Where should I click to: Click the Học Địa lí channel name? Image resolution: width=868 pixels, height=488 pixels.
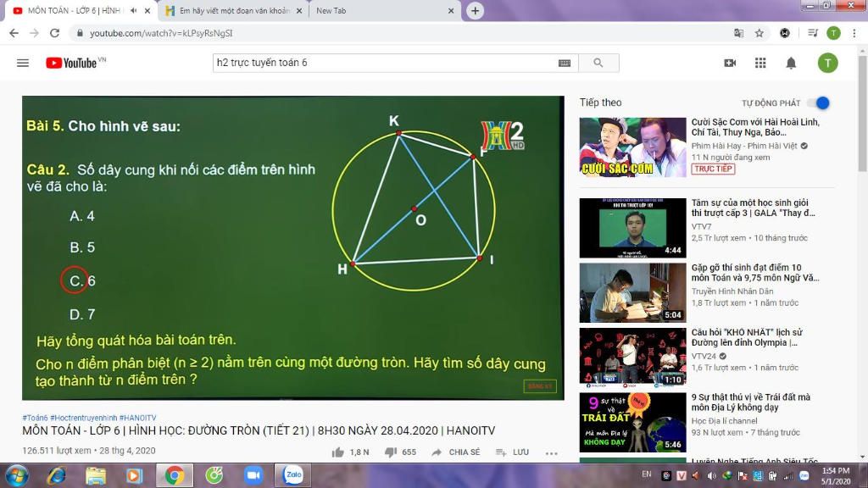coord(724,420)
